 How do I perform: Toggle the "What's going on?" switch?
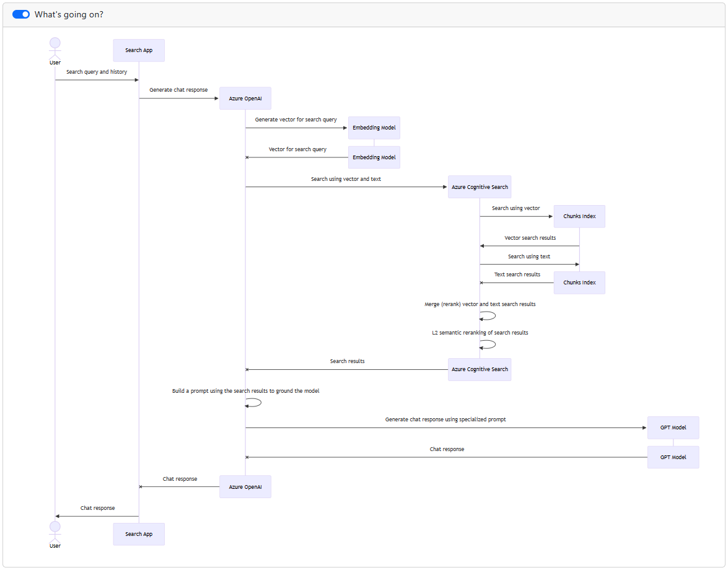(x=21, y=14)
